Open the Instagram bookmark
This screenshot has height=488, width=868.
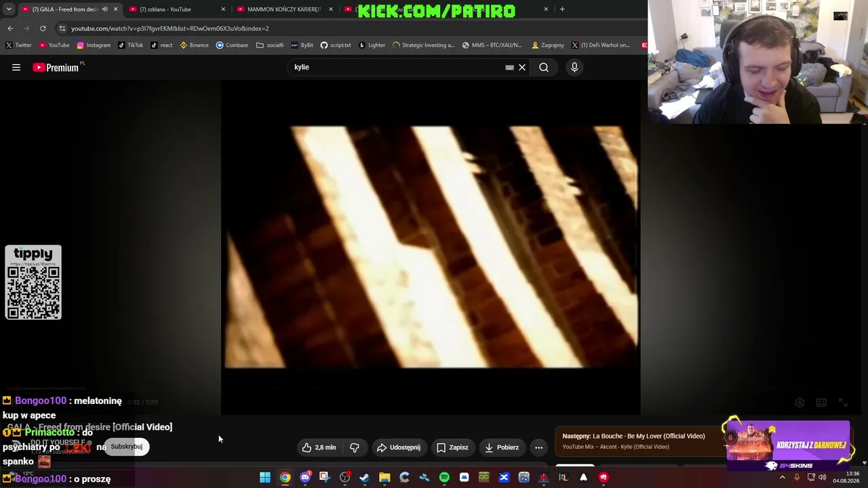(94, 45)
